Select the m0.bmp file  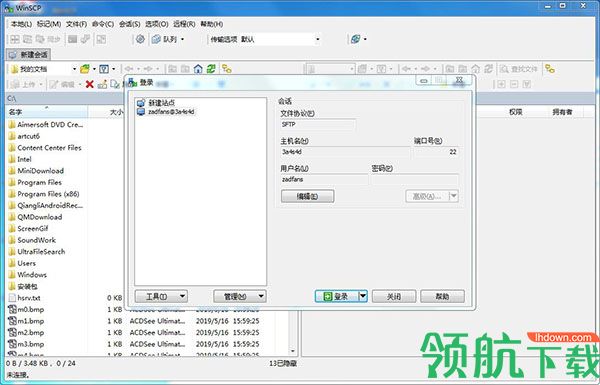(26, 309)
